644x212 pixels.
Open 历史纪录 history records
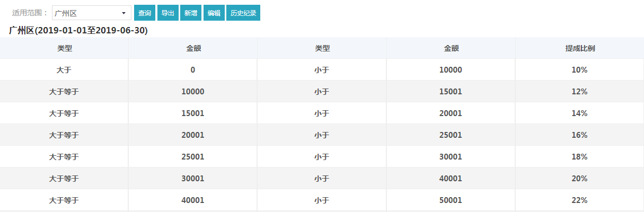243,13
